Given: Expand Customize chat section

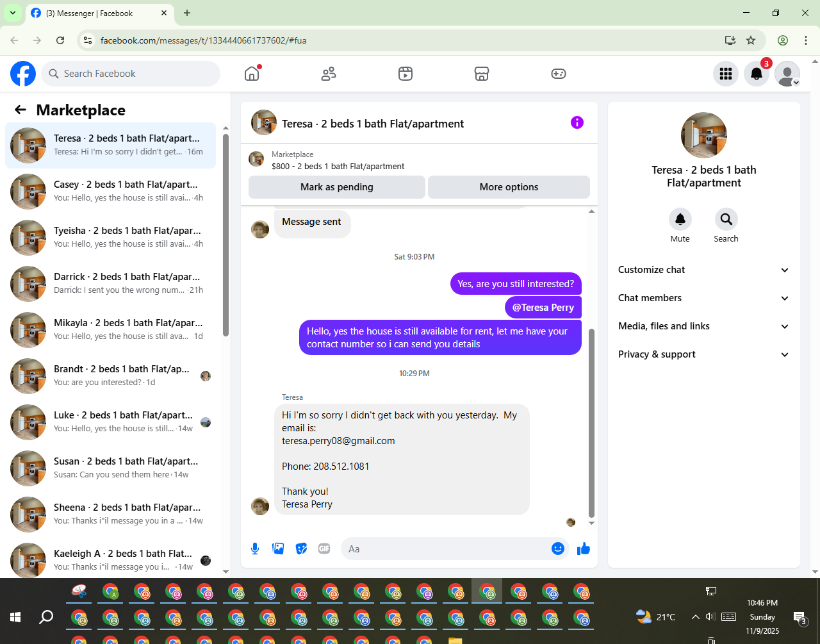Looking at the screenshot, I should coord(703,270).
